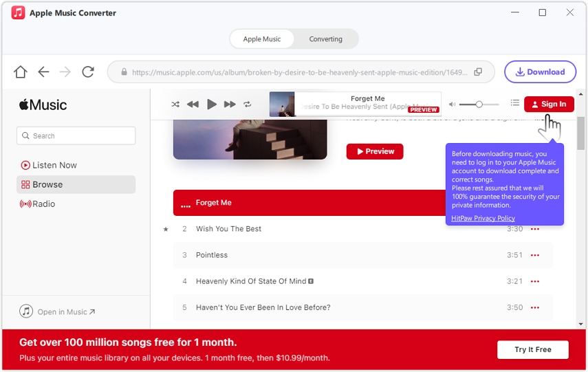
Task: Click the large album artwork image
Action: pos(250,140)
